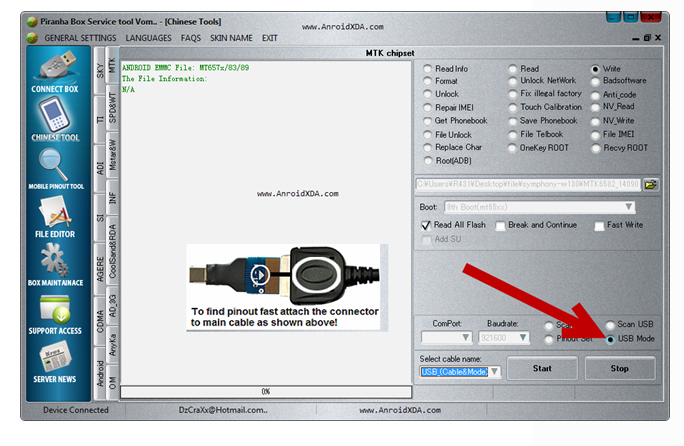Switch to the SKY tab
Viewport: 684px width, 446px height.
click(100, 71)
